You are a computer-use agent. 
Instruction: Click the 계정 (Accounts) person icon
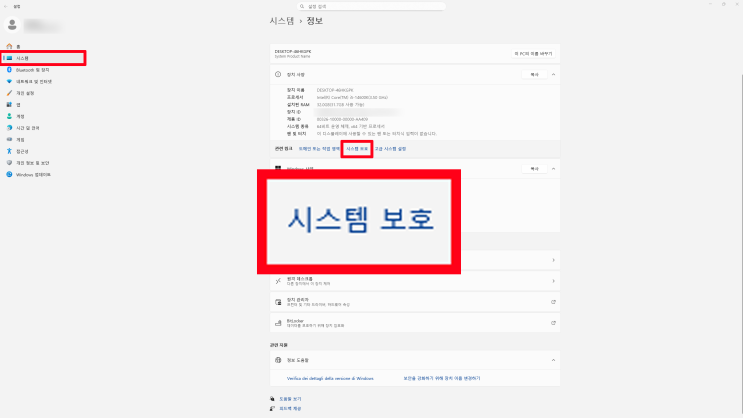coord(9,116)
